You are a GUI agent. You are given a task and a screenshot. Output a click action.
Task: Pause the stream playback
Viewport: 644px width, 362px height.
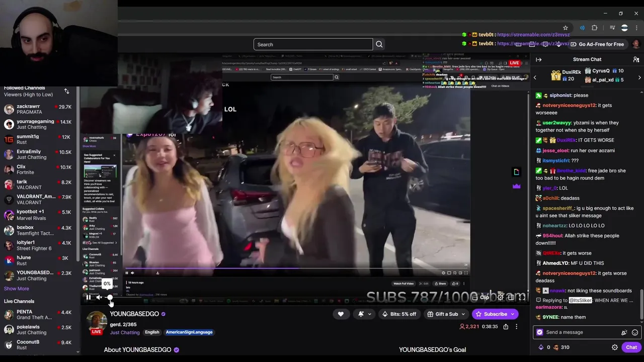tap(89, 297)
